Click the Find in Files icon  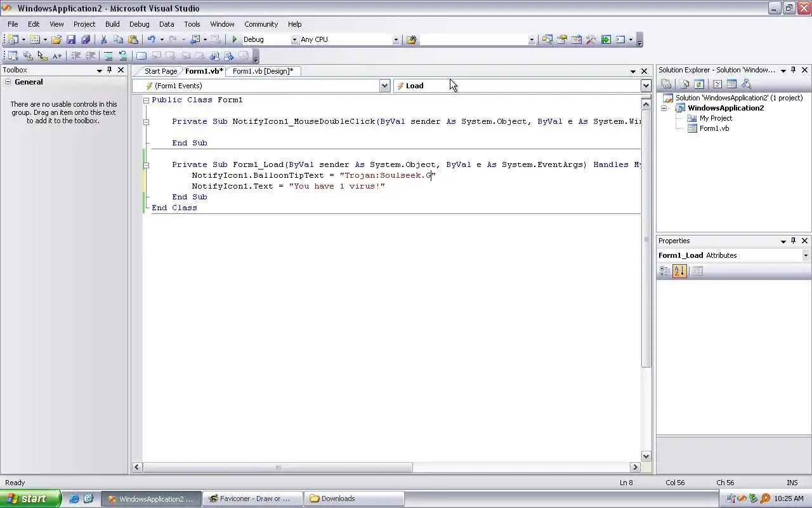tap(411, 39)
